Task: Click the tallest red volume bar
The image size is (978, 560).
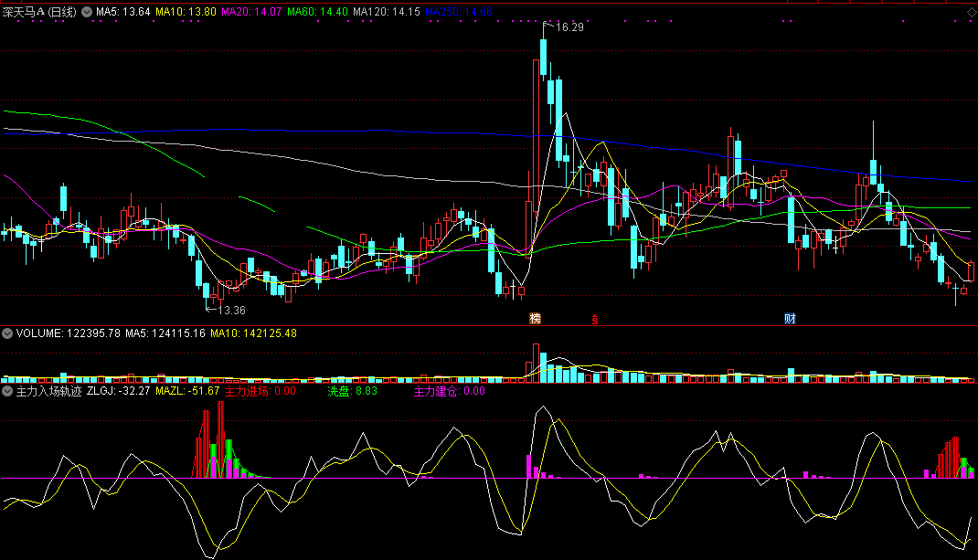Action: click(x=536, y=363)
